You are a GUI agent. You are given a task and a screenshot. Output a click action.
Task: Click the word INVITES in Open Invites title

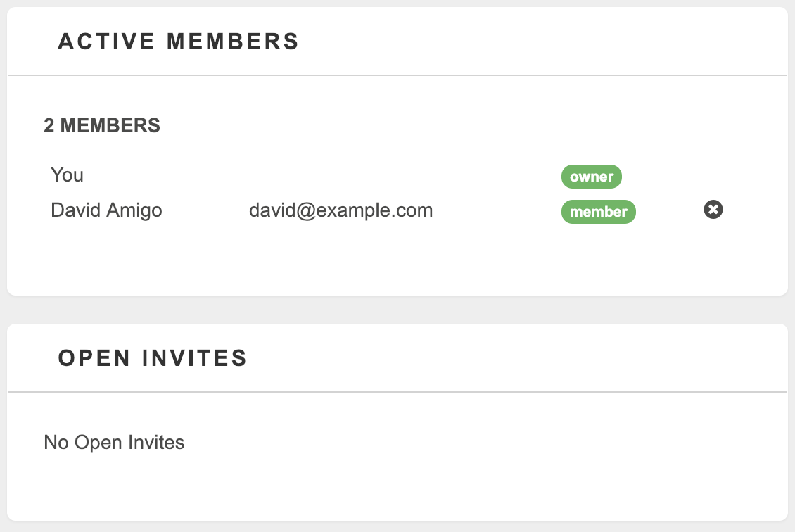[194, 358]
